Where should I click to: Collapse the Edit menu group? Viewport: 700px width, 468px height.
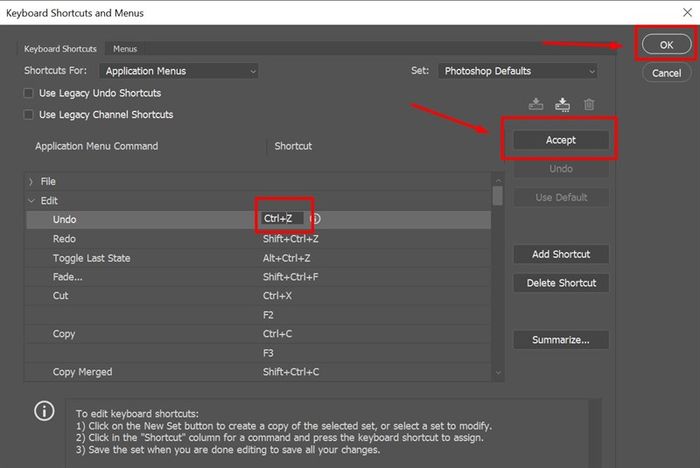pos(31,201)
